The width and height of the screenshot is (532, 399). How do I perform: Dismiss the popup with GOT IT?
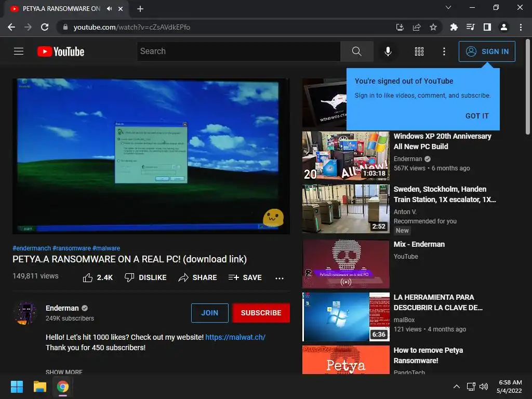coord(477,116)
